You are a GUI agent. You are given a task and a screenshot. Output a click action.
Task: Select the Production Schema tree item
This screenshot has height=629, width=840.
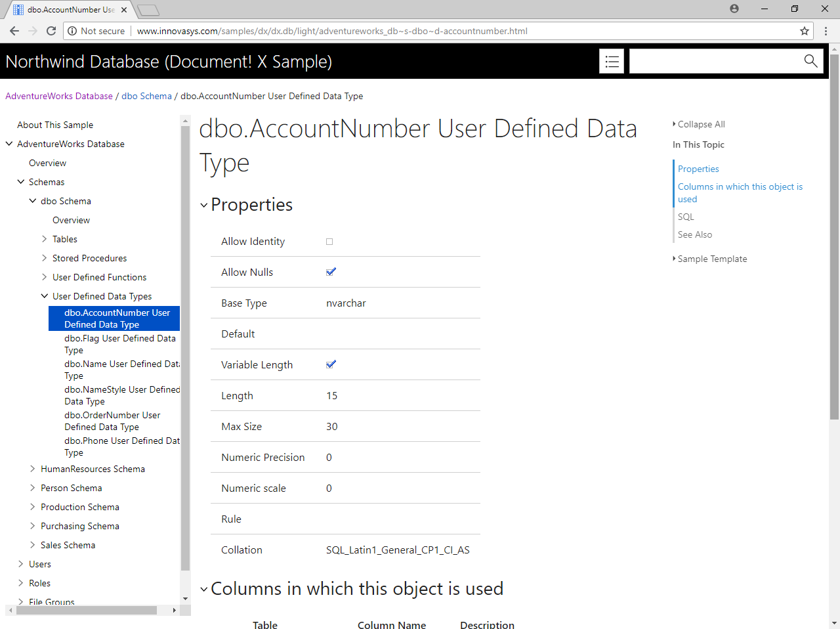[x=80, y=507]
